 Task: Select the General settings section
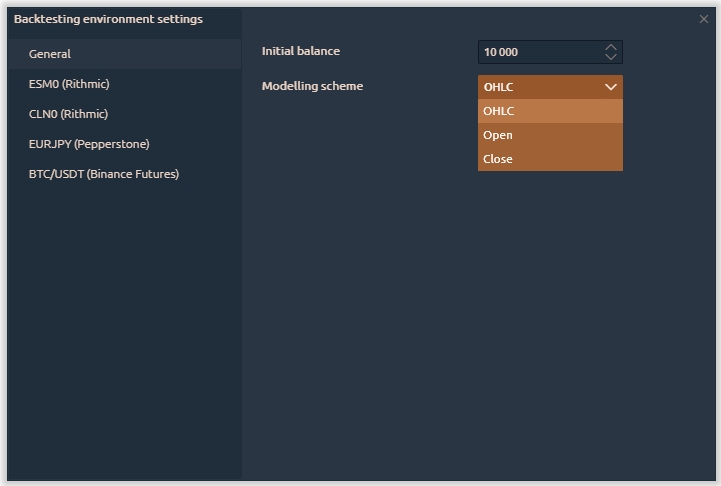(50, 54)
